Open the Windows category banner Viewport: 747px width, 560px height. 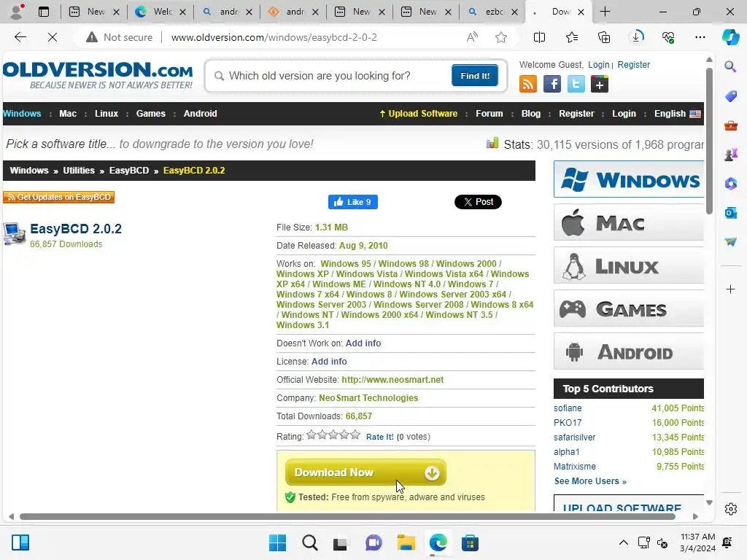pos(628,179)
